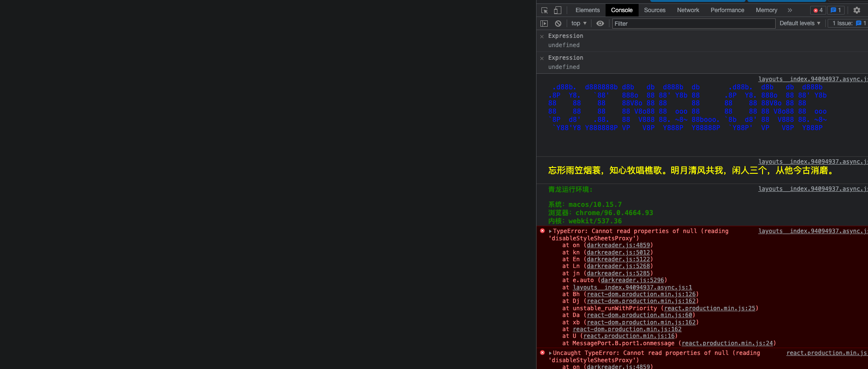Open the Performance tab
Viewport: 868px width, 369px height.
pyautogui.click(x=727, y=10)
